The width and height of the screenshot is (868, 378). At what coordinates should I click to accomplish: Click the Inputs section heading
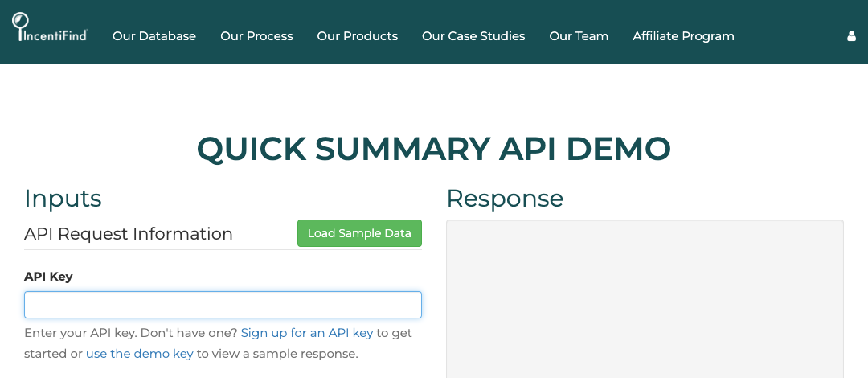click(63, 199)
